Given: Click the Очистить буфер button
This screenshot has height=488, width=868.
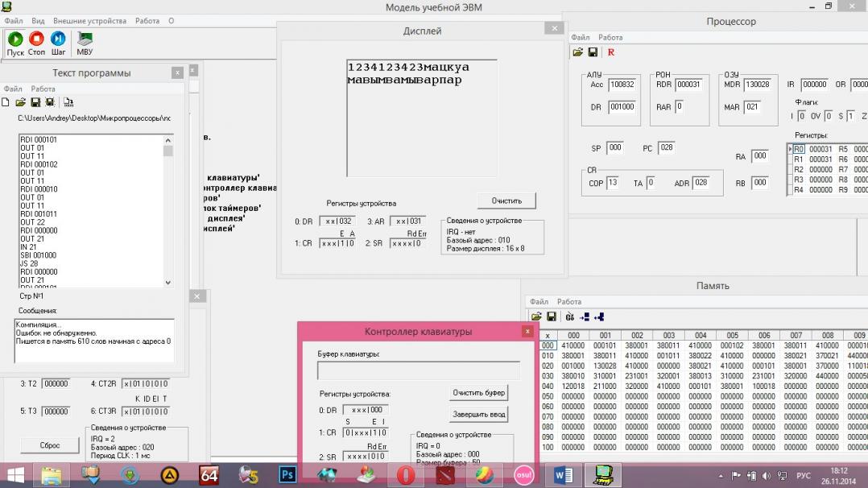Looking at the screenshot, I should [478, 393].
